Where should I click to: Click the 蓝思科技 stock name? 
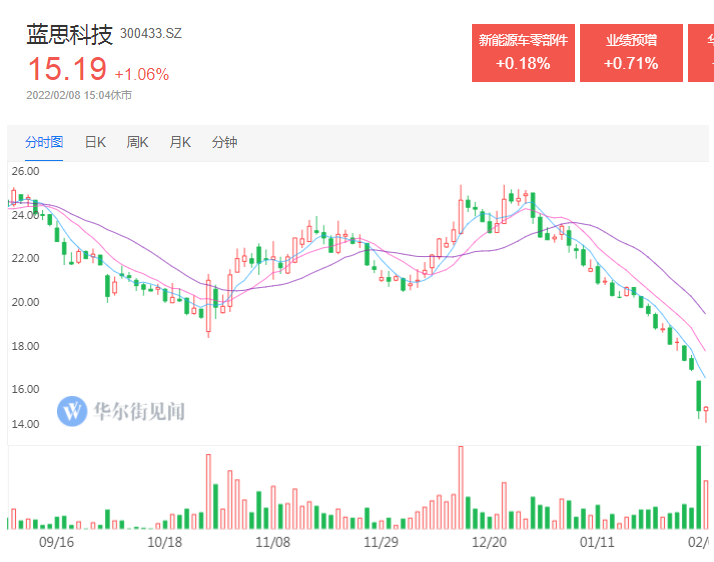point(69,34)
